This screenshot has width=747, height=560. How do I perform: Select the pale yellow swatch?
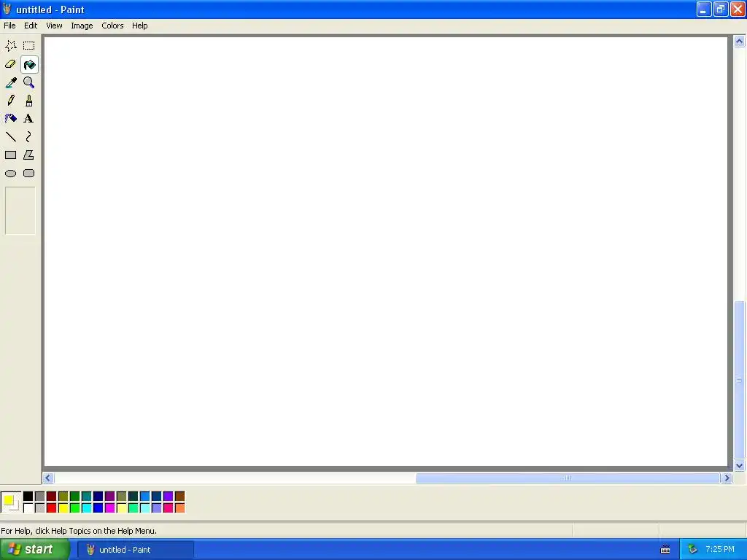point(122,507)
